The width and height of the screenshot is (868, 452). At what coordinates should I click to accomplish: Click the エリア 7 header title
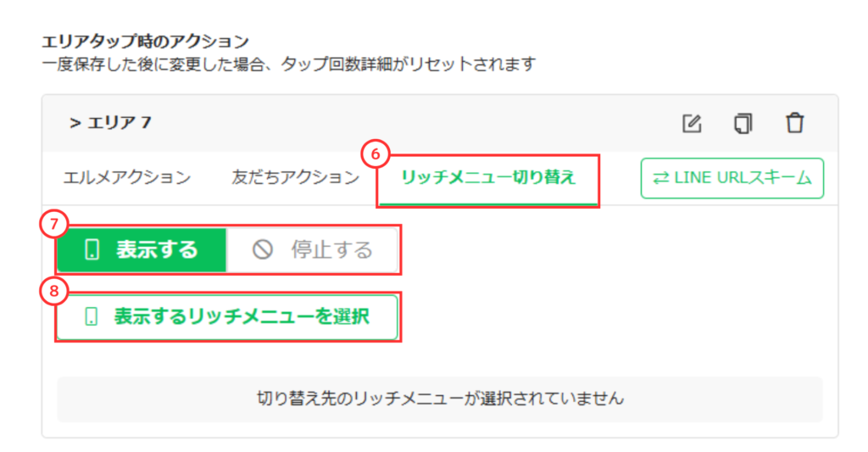tap(120, 123)
